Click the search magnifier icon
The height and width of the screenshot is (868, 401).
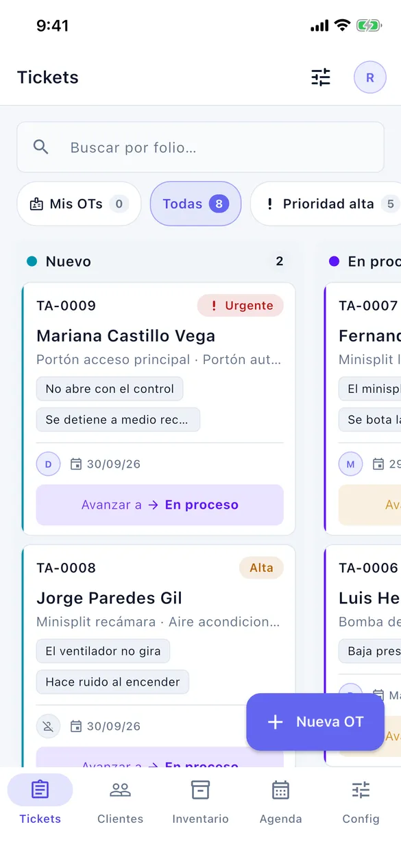[41, 147]
